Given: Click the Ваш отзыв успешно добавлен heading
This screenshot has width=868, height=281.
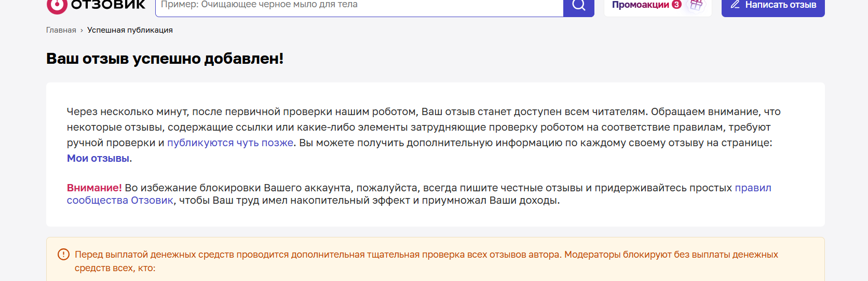Looking at the screenshot, I should point(165,59).
